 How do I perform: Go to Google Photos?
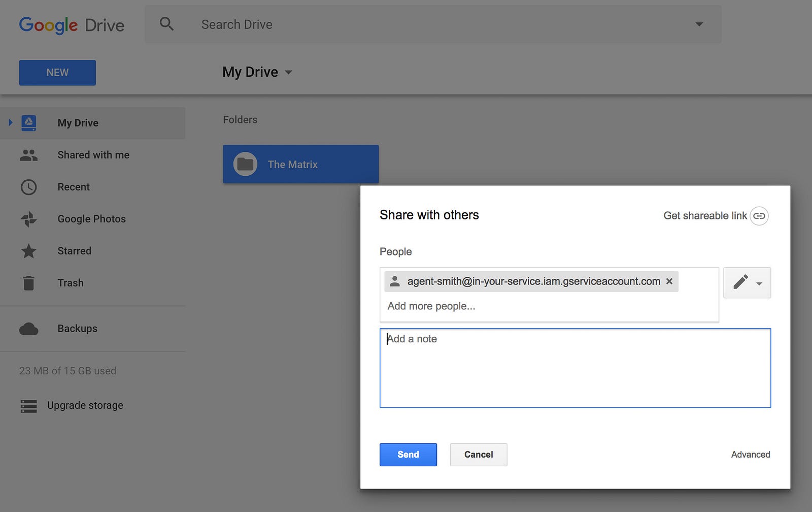click(x=92, y=219)
